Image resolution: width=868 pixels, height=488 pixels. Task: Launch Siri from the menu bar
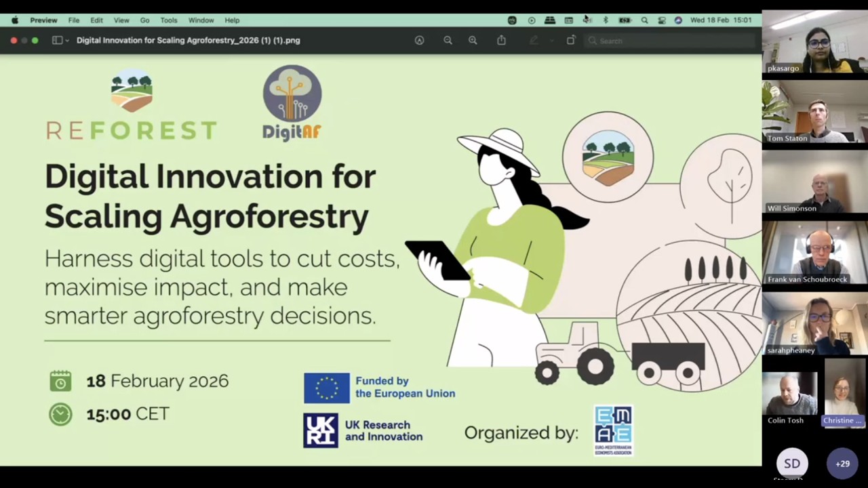678,20
